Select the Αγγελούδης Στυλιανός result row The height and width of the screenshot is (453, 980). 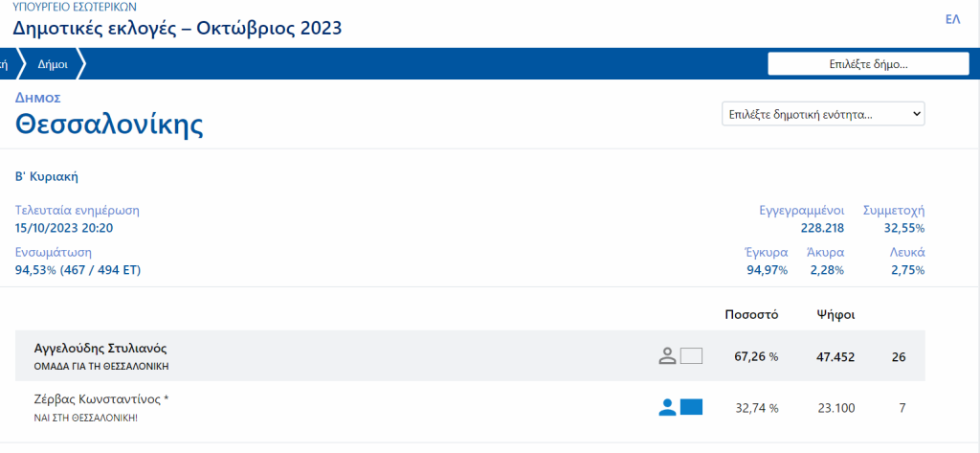pyautogui.click(x=470, y=356)
